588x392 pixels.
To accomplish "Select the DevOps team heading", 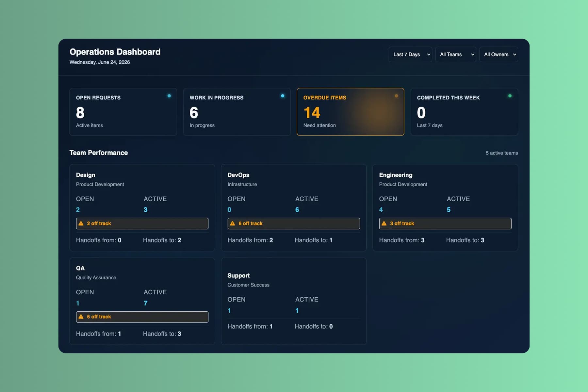I will click(238, 175).
